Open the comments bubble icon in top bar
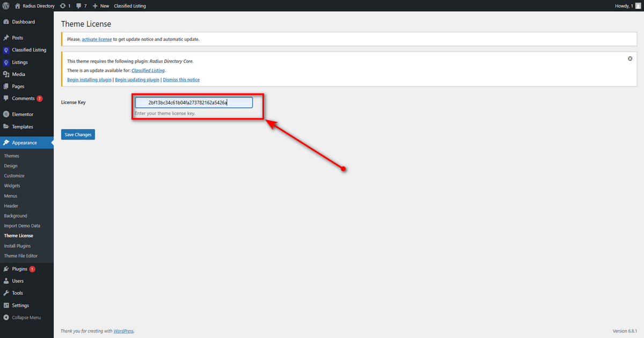This screenshot has height=338, width=644. point(79,6)
